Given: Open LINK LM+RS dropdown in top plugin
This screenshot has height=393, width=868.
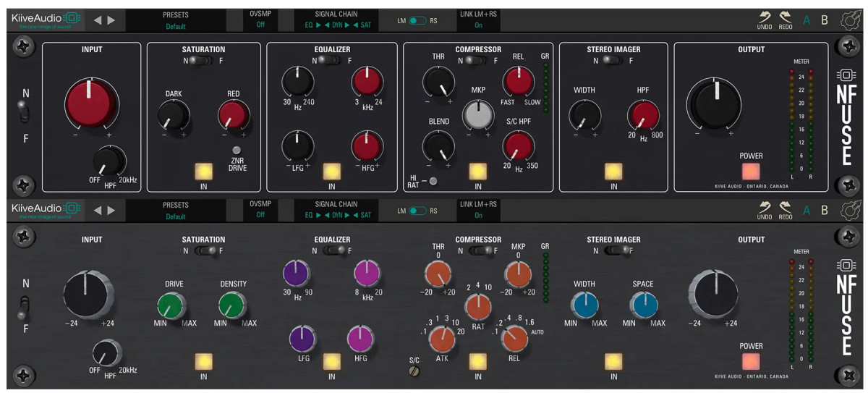Looking at the screenshot, I should tap(478, 20).
